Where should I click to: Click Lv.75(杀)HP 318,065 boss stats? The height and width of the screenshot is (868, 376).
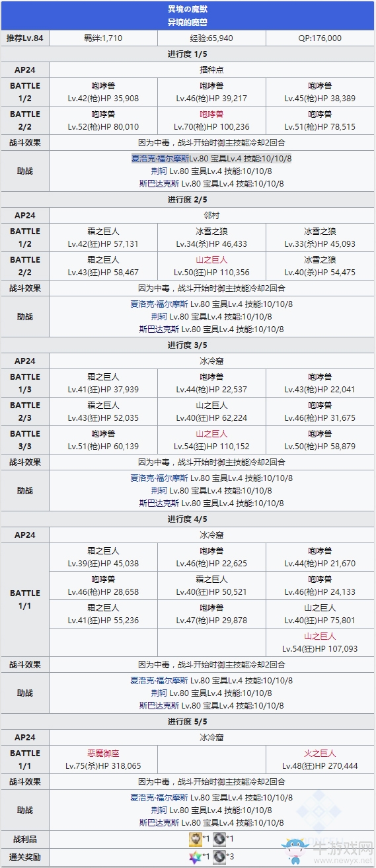103,765
